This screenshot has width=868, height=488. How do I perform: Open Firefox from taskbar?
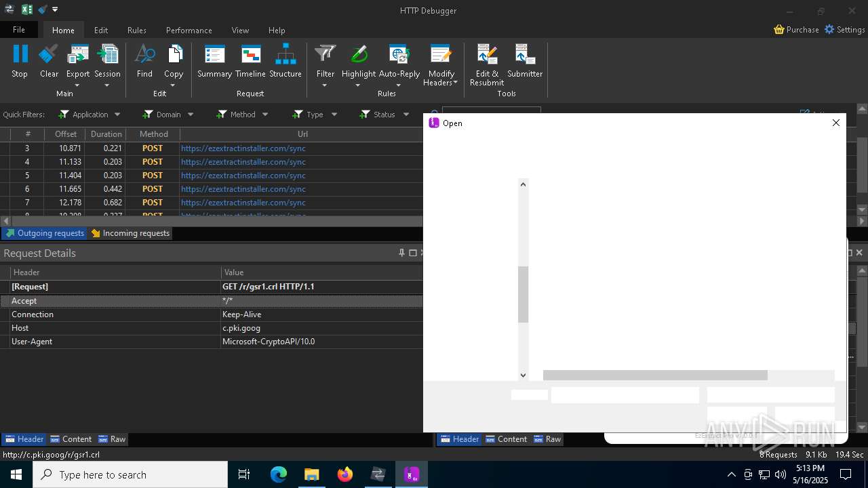coord(345,474)
